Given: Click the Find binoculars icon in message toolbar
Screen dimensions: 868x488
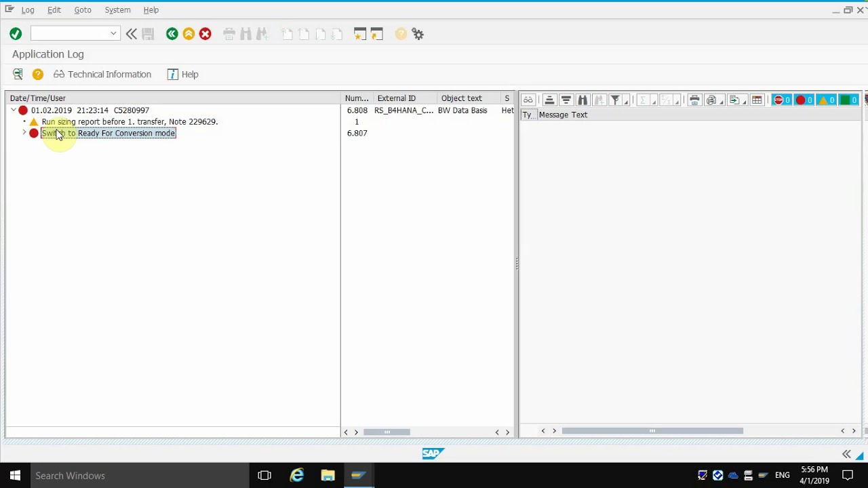Looking at the screenshot, I should (x=583, y=100).
